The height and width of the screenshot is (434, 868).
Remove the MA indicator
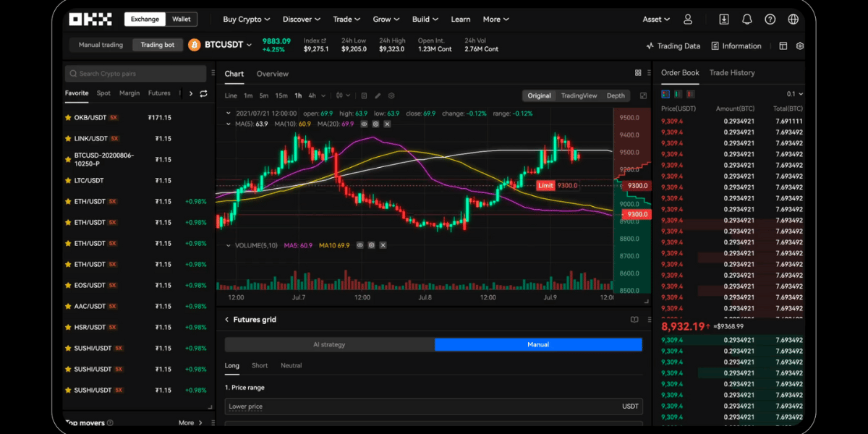[387, 124]
